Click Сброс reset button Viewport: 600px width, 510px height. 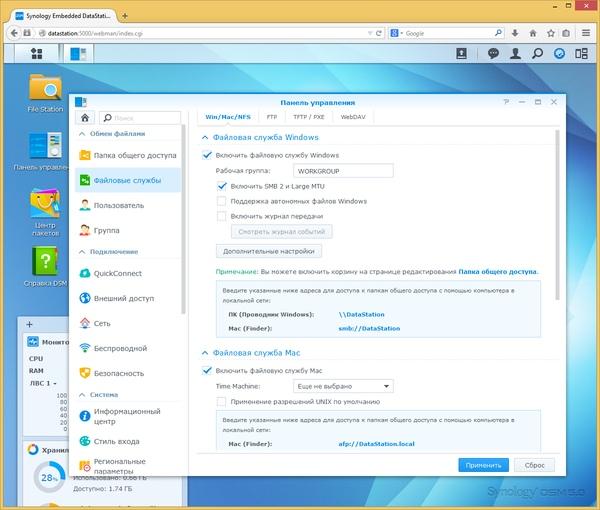(x=534, y=465)
